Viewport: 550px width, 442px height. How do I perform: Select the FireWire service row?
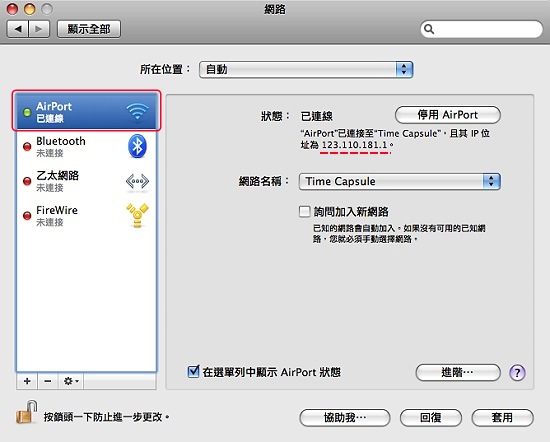point(86,215)
